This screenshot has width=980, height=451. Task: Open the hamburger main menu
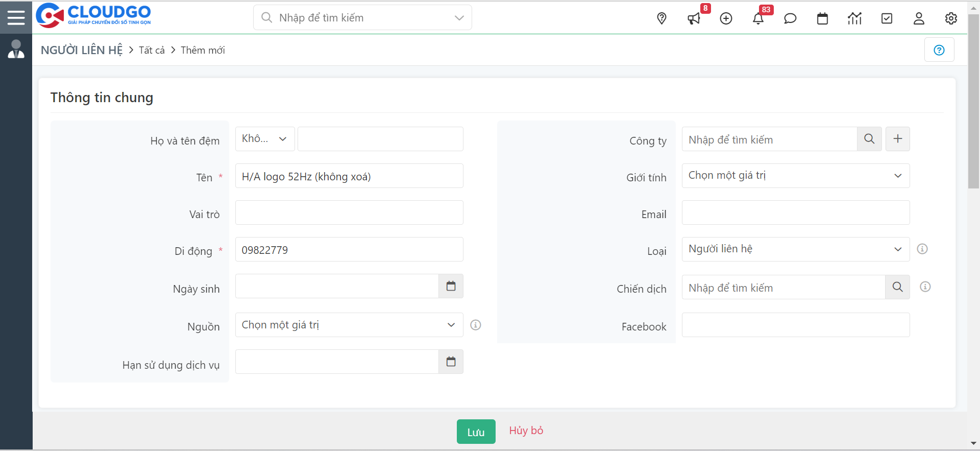(x=16, y=17)
